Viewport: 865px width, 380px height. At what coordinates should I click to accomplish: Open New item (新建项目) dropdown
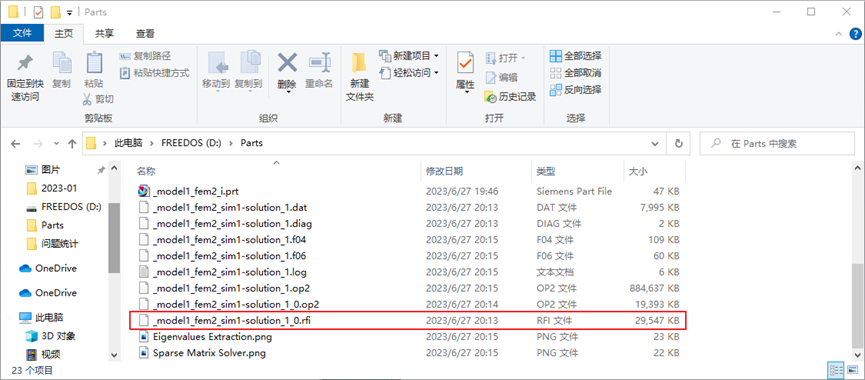(409, 56)
